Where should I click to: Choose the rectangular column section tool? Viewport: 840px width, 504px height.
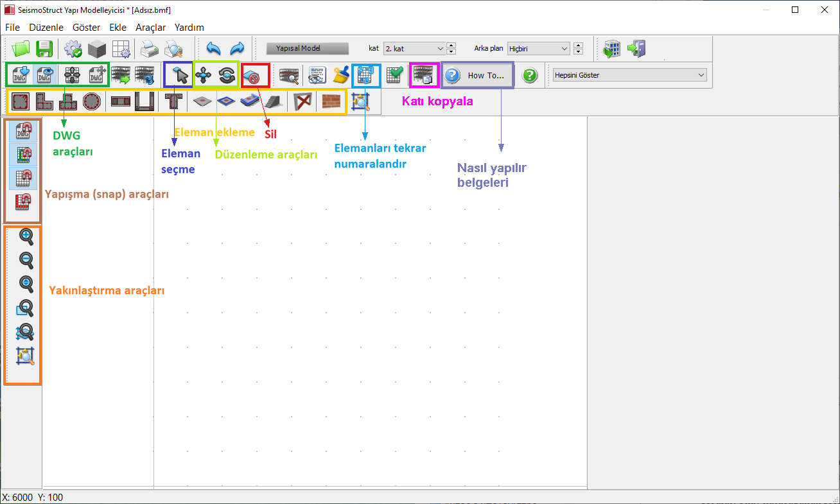(x=21, y=101)
